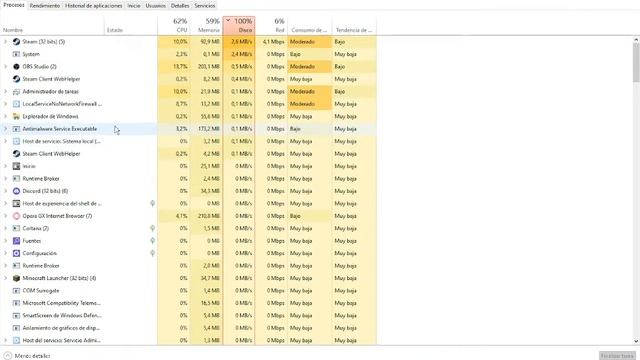Click the scrollbar down arrow
The width and height of the screenshot is (640, 360).
tap(636, 341)
